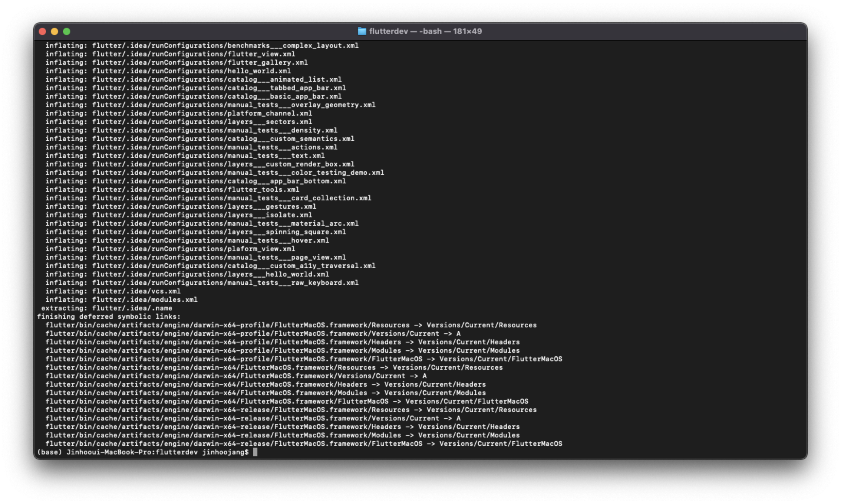The height and width of the screenshot is (504, 841).
Task: Click the blue folder icon in title bar
Action: pyautogui.click(x=362, y=31)
